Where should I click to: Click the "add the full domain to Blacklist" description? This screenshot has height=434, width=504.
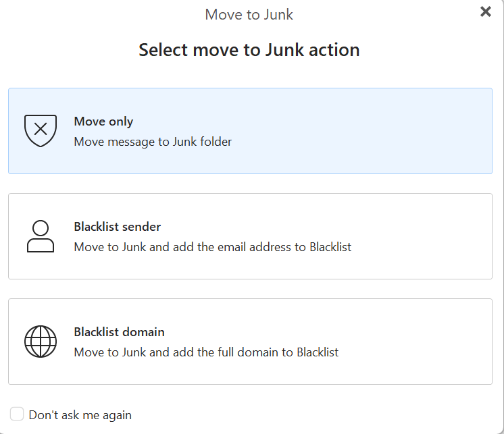coord(206,352)
